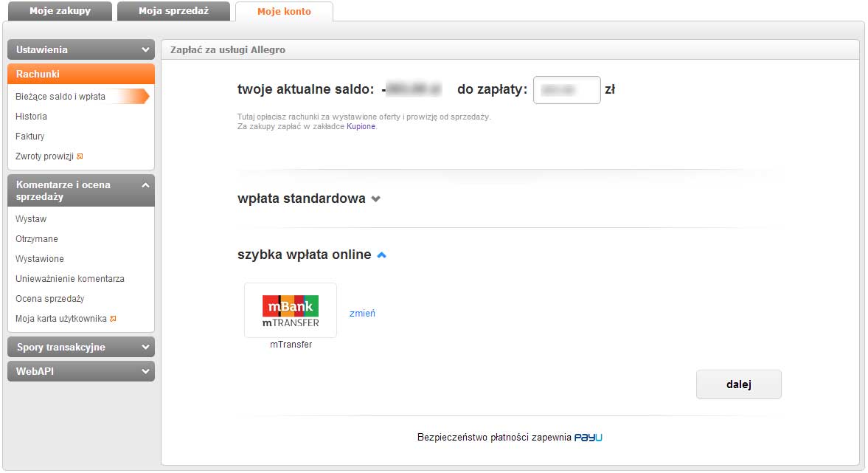Viewport: 868px width, 473px height.
Task: Collapse Komentarze i ocena sprzedaży panel
Action: coord(145,185)
